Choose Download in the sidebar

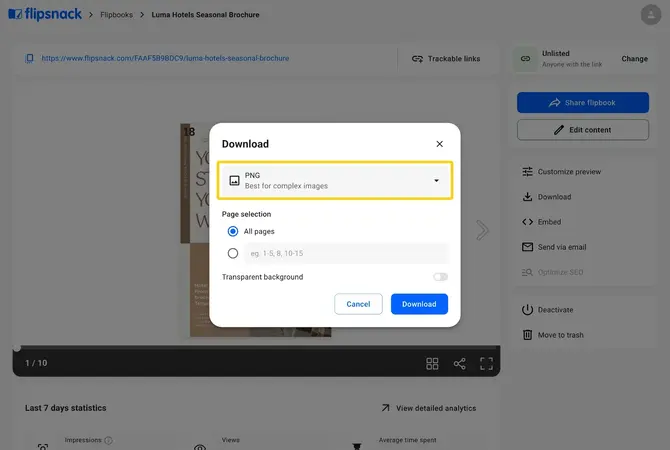tap(547, 197)
